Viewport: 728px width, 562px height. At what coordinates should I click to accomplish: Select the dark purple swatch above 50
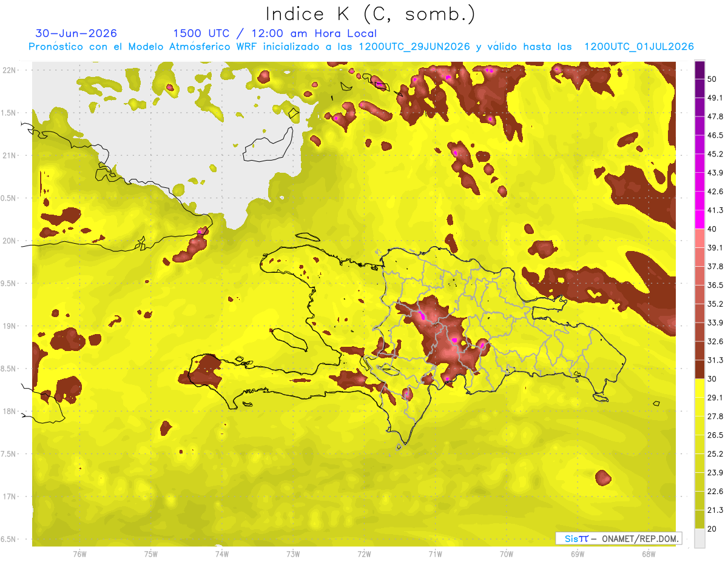coord(699,70)
